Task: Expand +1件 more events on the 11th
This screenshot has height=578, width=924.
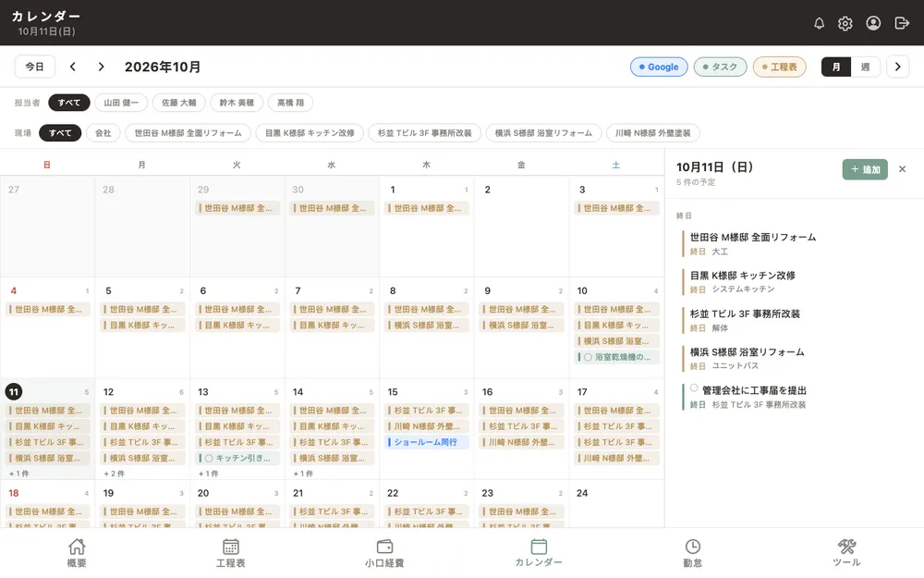Action: pos(18,473)
